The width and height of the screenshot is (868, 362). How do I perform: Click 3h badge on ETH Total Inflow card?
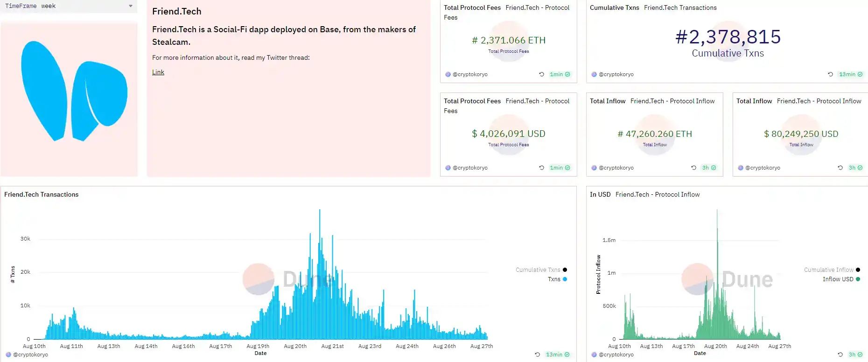(x=709, y=168)
